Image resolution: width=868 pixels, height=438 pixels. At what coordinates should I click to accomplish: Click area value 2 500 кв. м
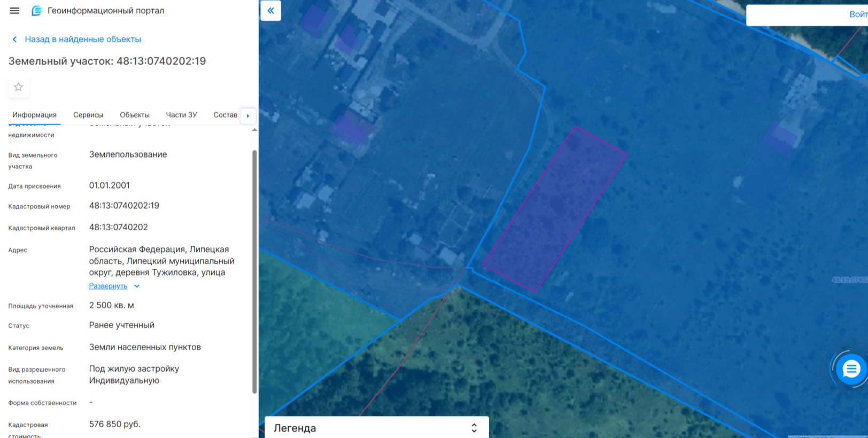pos(112,306)
